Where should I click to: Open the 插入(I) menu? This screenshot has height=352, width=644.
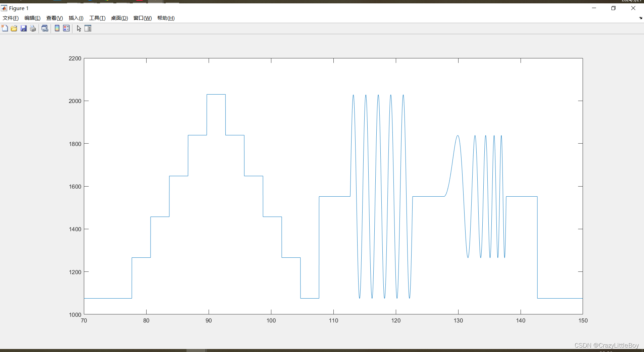tap(76, 18)
